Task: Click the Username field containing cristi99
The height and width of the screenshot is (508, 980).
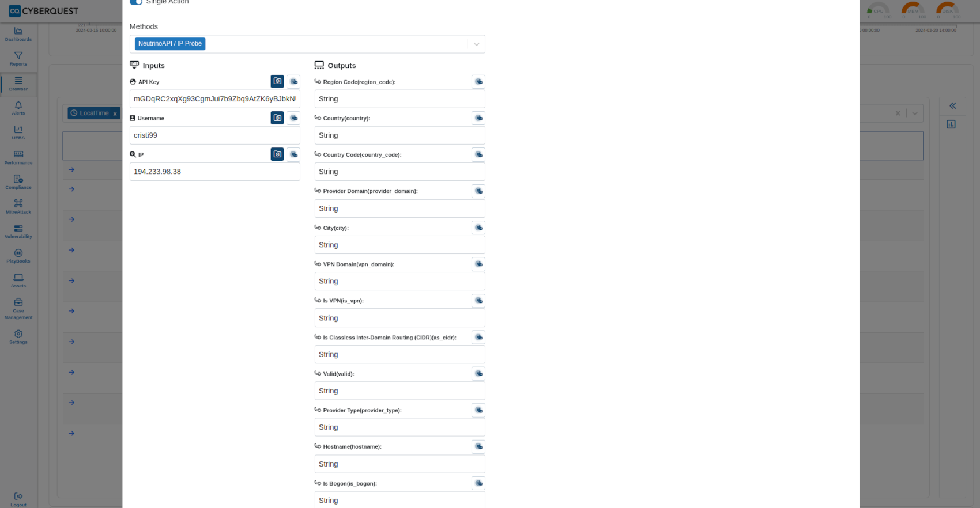Action: 215,135
